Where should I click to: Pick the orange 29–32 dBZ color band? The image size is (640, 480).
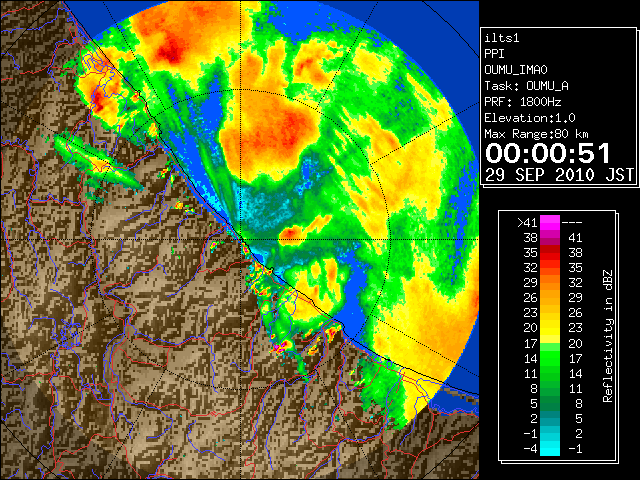pos(550,283)
